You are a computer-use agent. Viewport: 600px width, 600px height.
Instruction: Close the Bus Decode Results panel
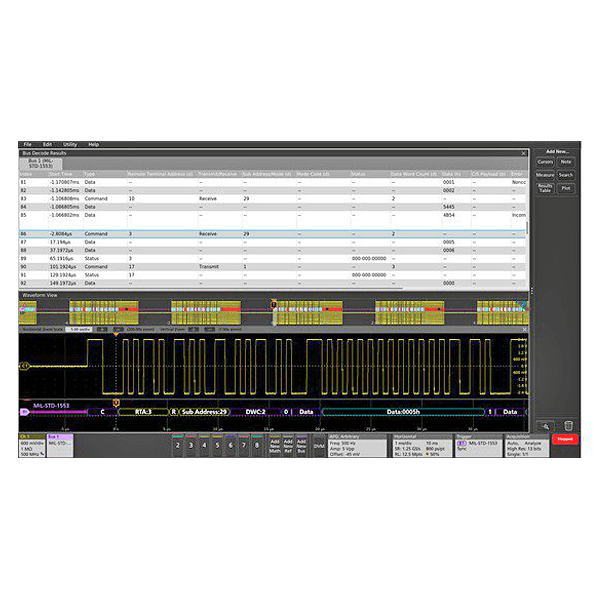click(524, 152)
